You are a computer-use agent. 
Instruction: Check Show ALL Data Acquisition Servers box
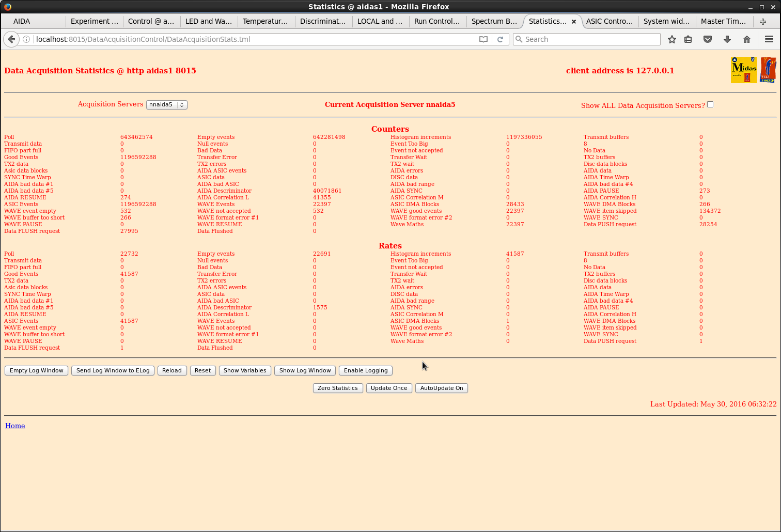[710, 104]
